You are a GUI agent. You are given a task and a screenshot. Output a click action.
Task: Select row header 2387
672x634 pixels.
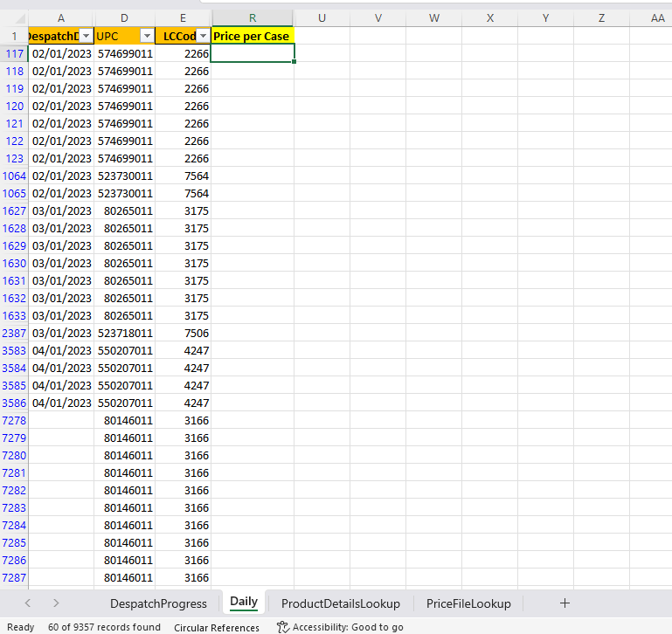(14, 334)
